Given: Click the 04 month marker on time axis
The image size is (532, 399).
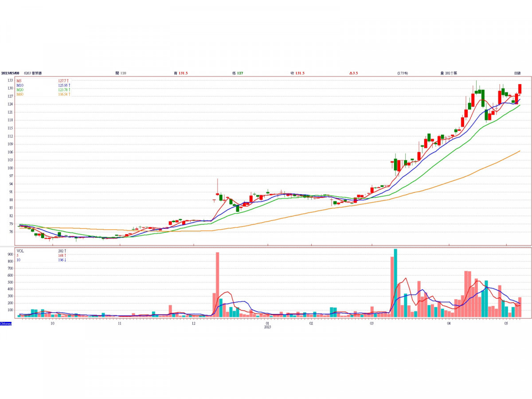Looking at the screenshot, I should coord(449,324).
